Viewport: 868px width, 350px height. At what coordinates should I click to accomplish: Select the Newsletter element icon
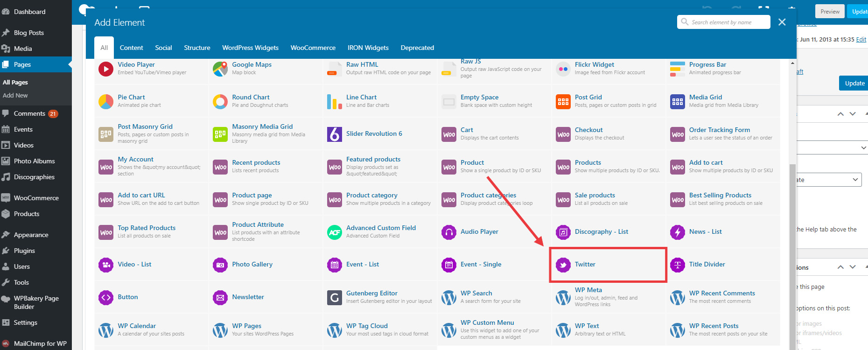coord(220,298)
